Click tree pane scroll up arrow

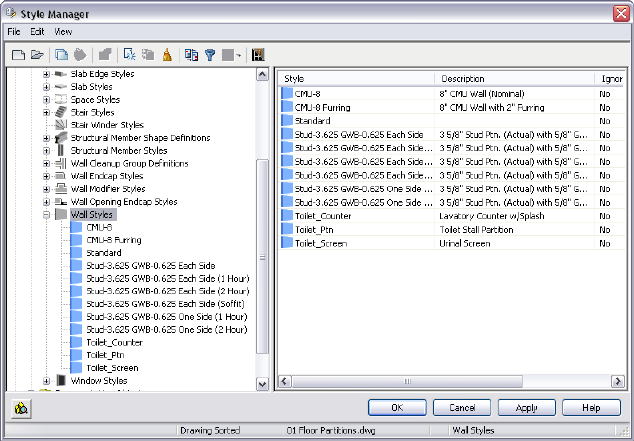pos(262,74)
